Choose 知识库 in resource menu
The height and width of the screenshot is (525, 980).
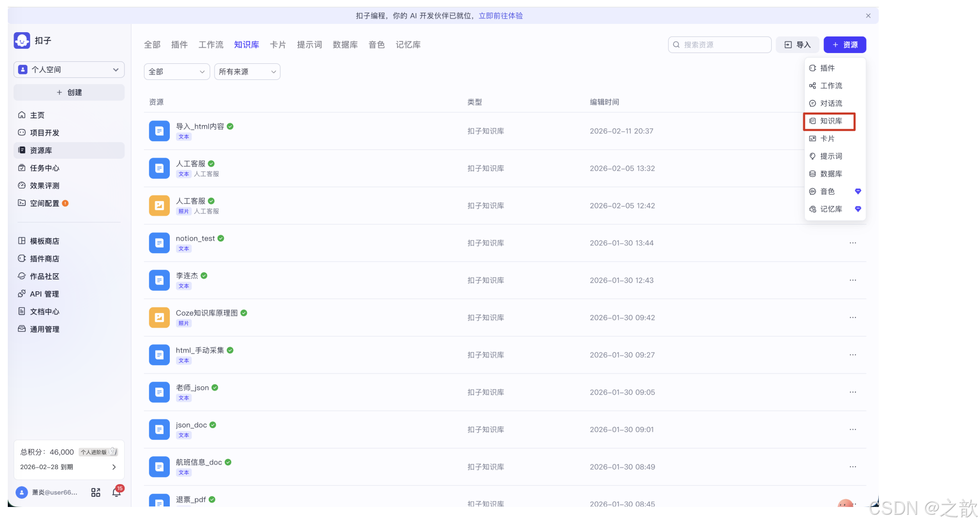coord(835,121)
